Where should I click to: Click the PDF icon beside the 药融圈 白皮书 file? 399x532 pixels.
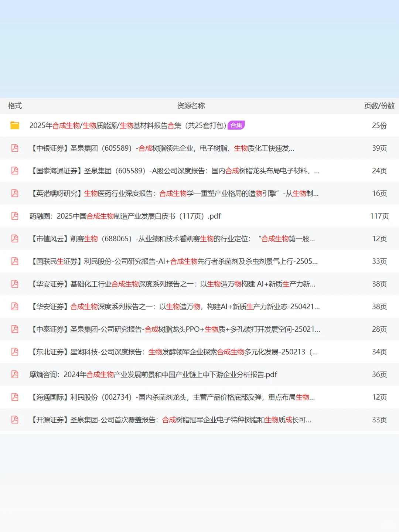[x=15, y=216]
